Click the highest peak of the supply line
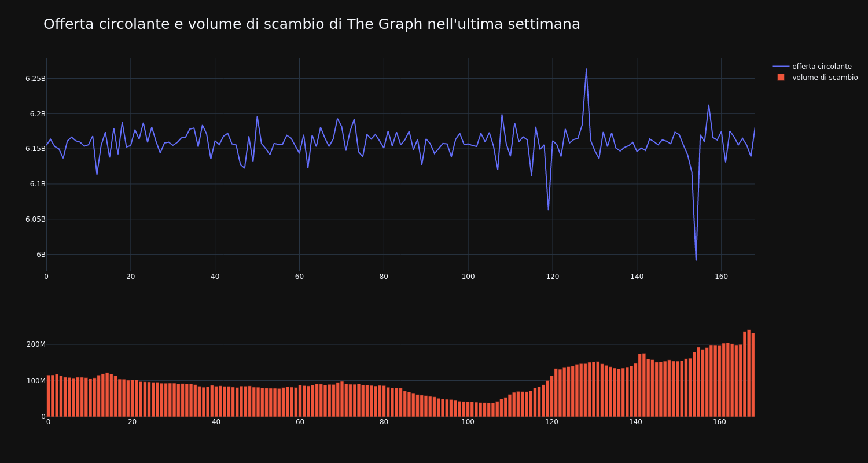The height and width of the screenshot is (463, 868). (x=586, y=69)
